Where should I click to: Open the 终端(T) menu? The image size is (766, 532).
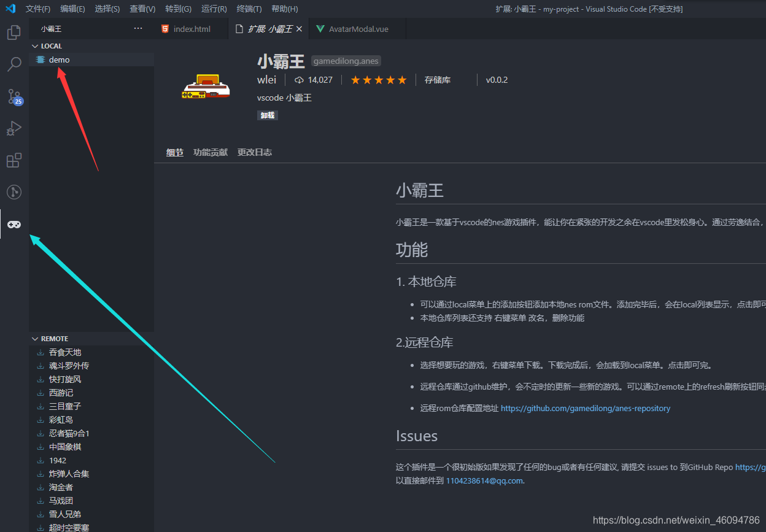(249, 9)
